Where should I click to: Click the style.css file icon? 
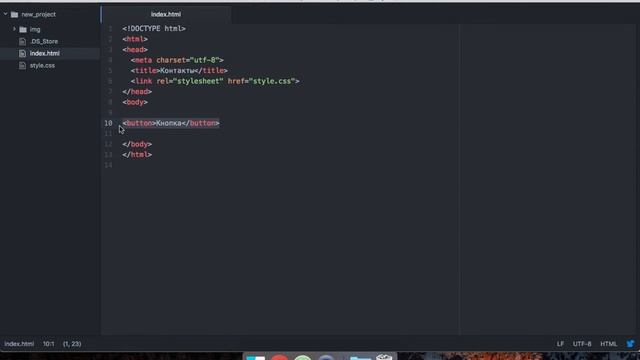22,66
